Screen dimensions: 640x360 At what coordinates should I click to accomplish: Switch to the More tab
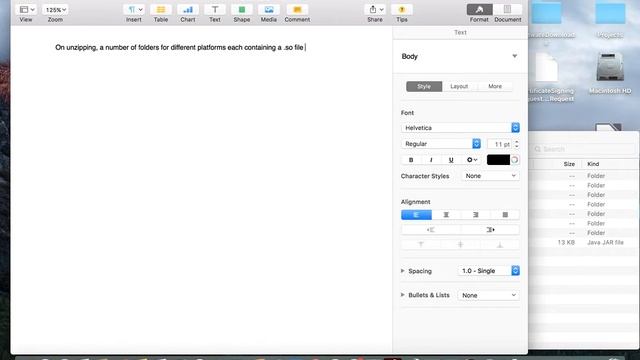click(x=495, y=87)
